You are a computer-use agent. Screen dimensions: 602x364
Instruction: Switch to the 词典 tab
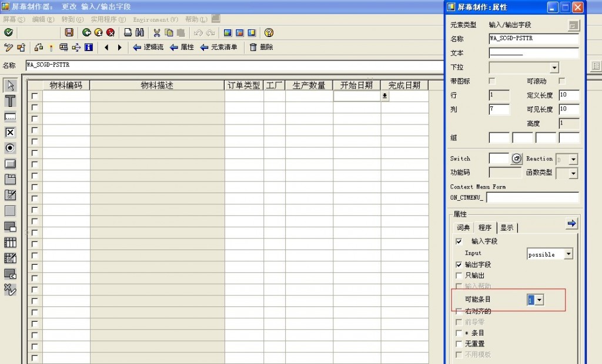coord(463,227)
